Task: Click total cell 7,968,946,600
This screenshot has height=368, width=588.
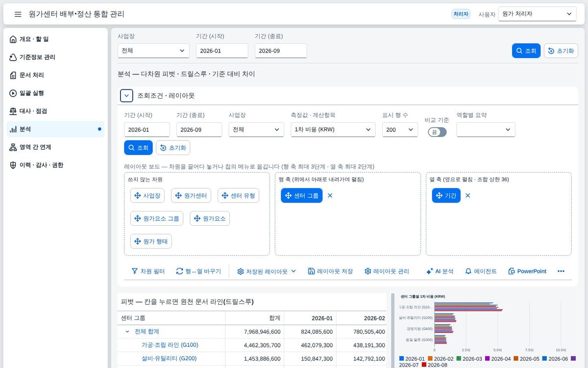Action: click(254, 332)
